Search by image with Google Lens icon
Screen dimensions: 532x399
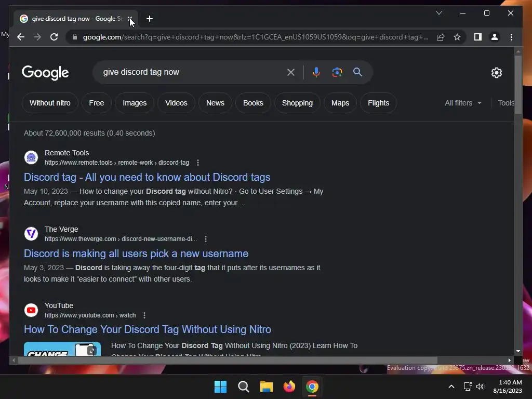coord(337,72)
